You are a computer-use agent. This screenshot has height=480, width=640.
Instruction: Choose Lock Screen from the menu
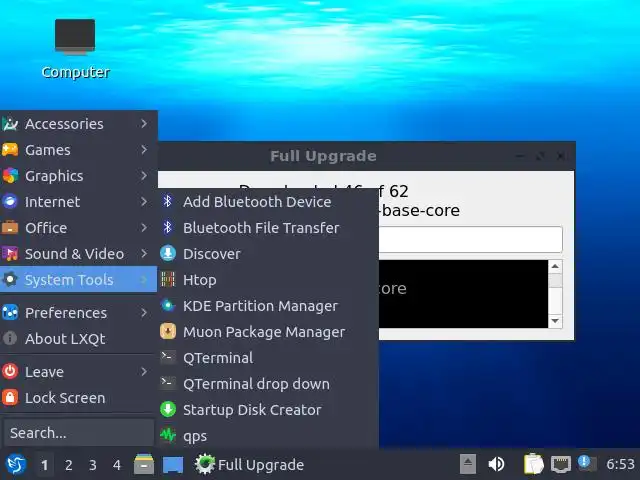pos(78,398)
